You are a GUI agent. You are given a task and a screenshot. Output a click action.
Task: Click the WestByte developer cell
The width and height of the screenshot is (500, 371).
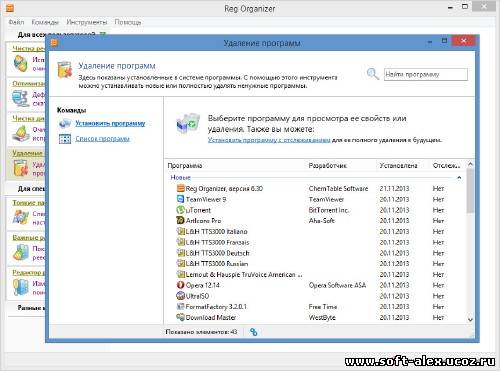[322, 317]
